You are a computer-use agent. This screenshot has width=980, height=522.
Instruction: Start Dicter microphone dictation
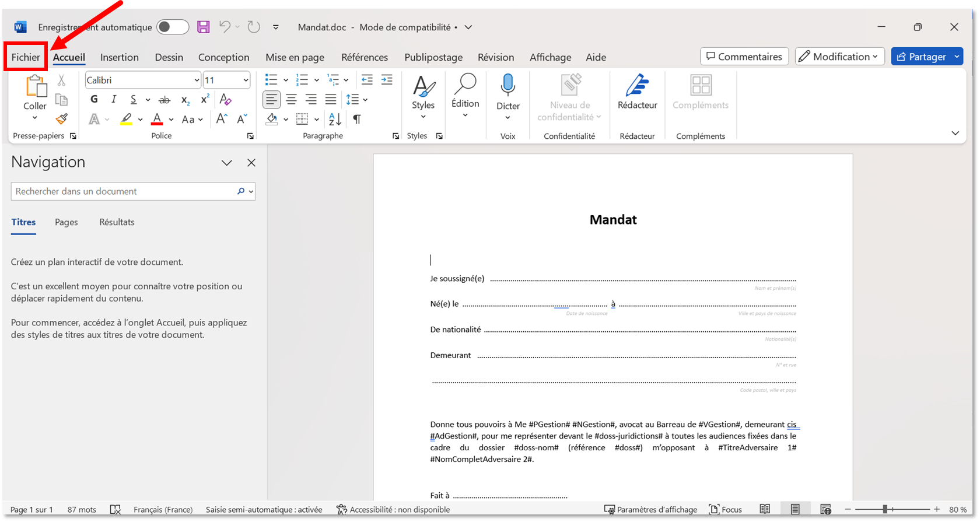[508, 97]
